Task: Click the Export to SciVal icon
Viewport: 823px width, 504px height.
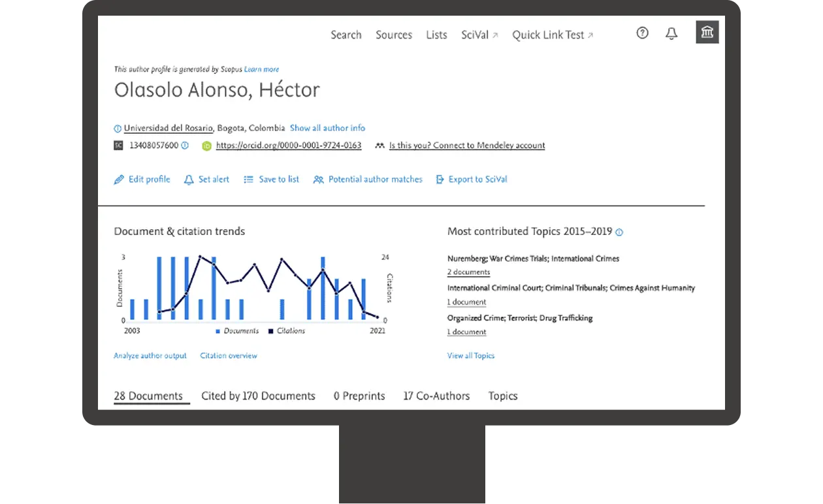Action: click(x=440, y=179)
